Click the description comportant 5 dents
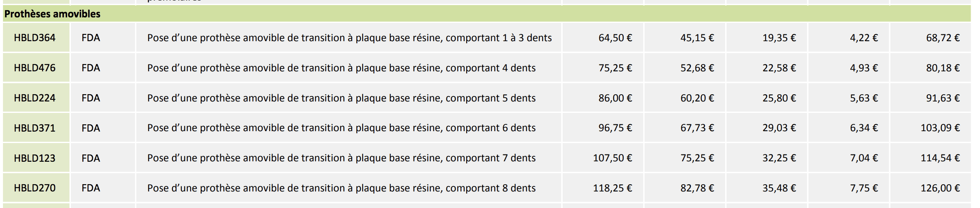This screenshot has width=980, height=208. click(341, 98)
